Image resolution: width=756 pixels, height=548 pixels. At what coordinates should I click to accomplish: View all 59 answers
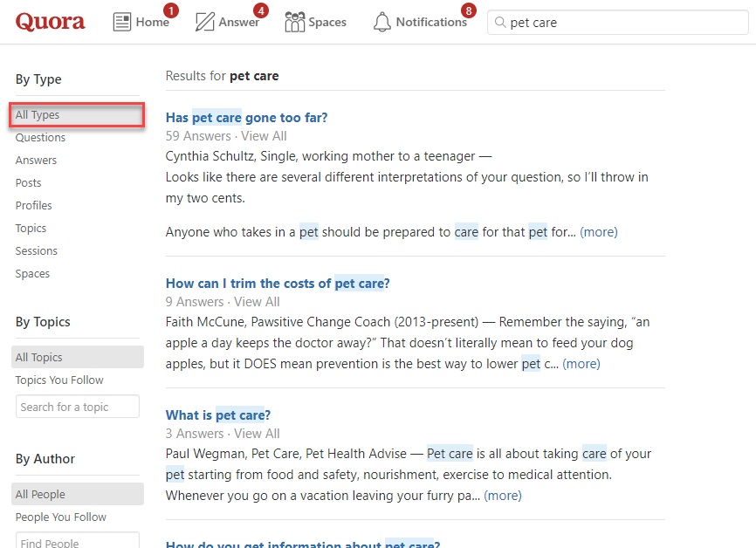point(264,136)
